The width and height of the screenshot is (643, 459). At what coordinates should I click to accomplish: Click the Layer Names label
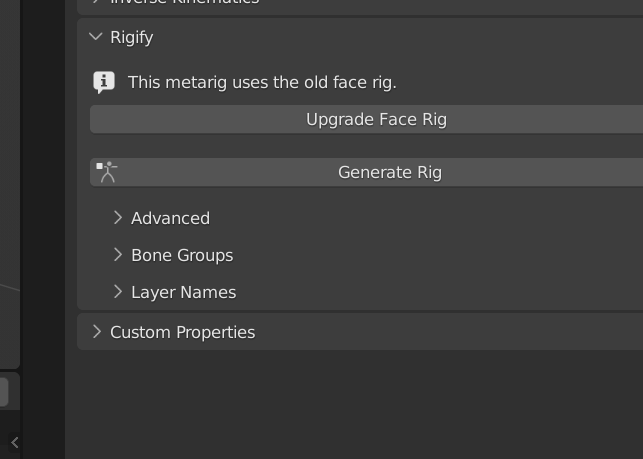click(x=183, y=292)
